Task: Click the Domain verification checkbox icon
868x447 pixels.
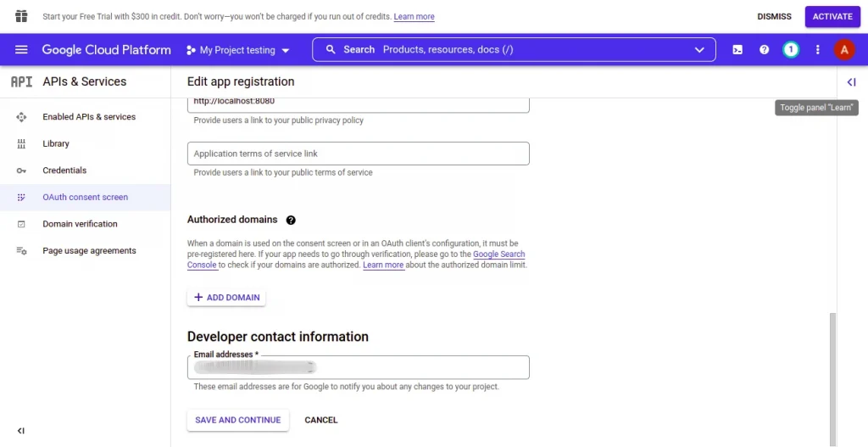Action: (x=21, y=224)
